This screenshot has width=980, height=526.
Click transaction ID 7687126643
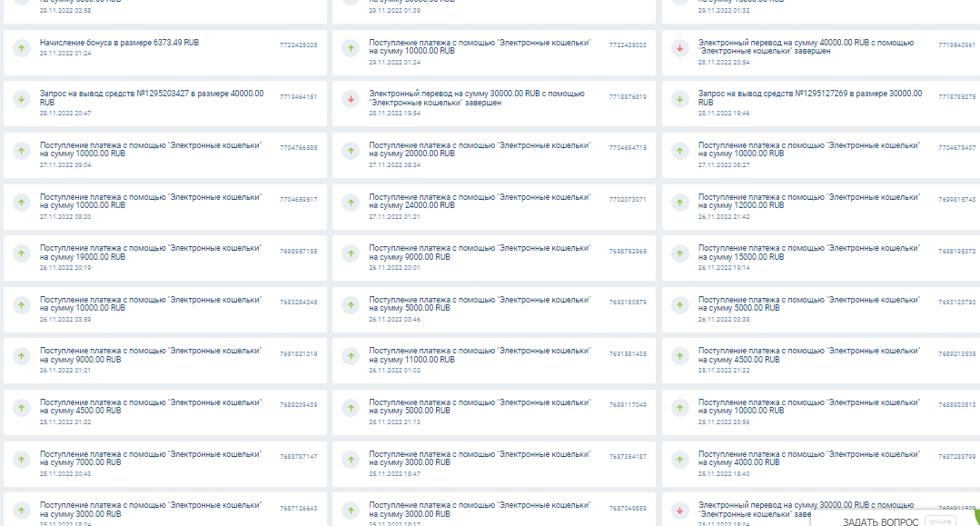coord(299,509)
